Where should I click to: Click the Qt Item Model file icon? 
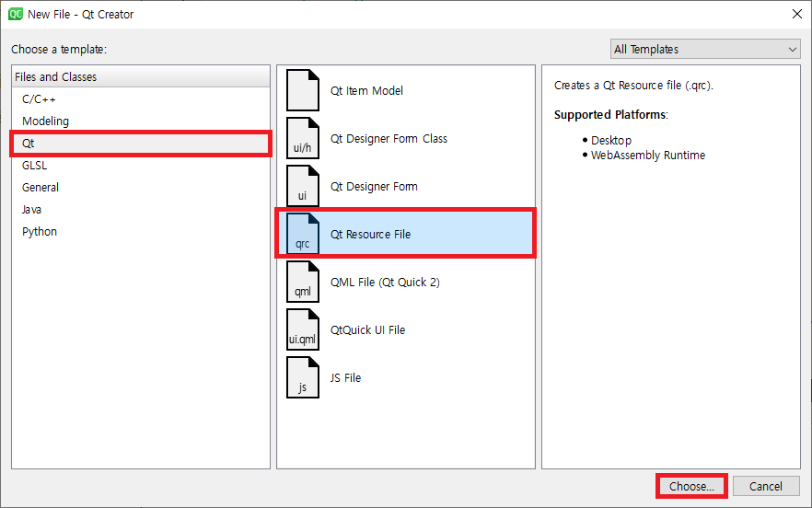303,90
